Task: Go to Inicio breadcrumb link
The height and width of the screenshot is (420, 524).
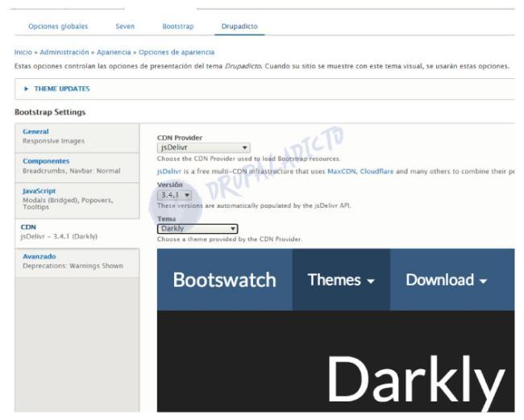Action: click(23, 52)
